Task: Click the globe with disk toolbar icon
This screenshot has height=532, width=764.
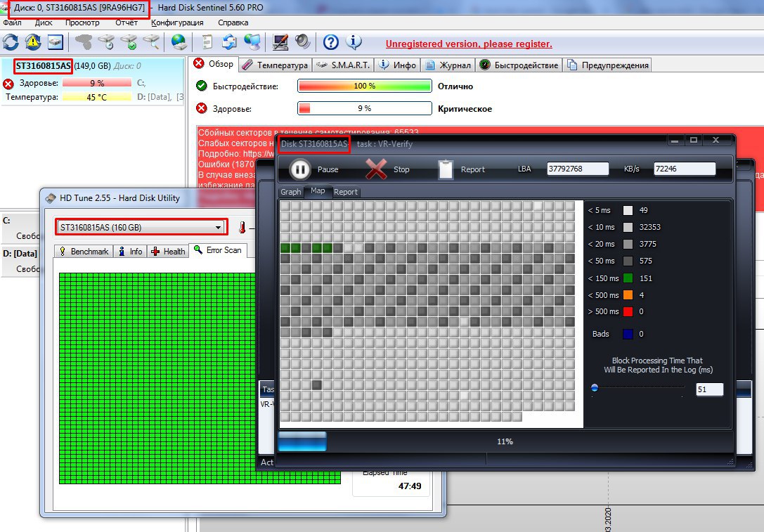Action: click(179, 42)
